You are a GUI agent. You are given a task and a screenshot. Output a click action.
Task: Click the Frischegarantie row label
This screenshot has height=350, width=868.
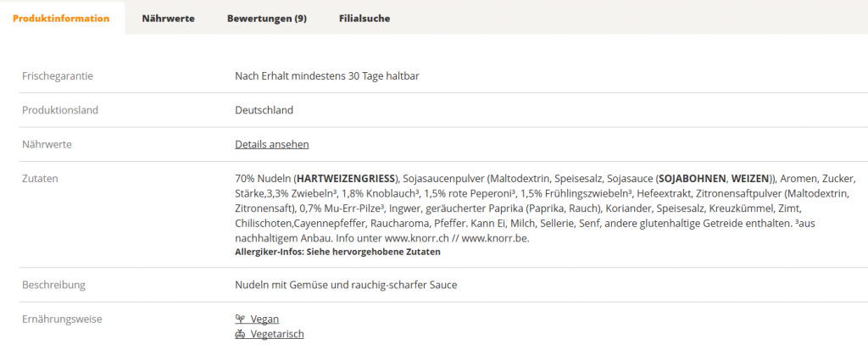(x=57, y=76)
